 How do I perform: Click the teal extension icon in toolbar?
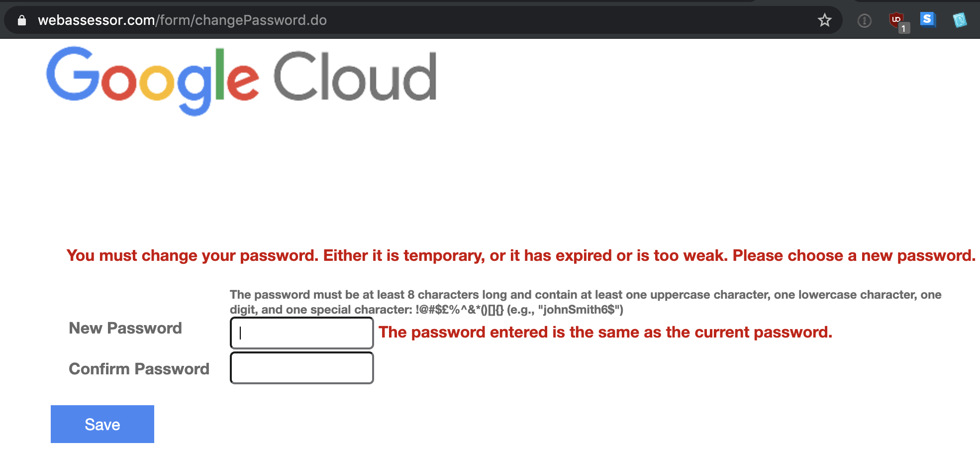click(x=960, y=20)
